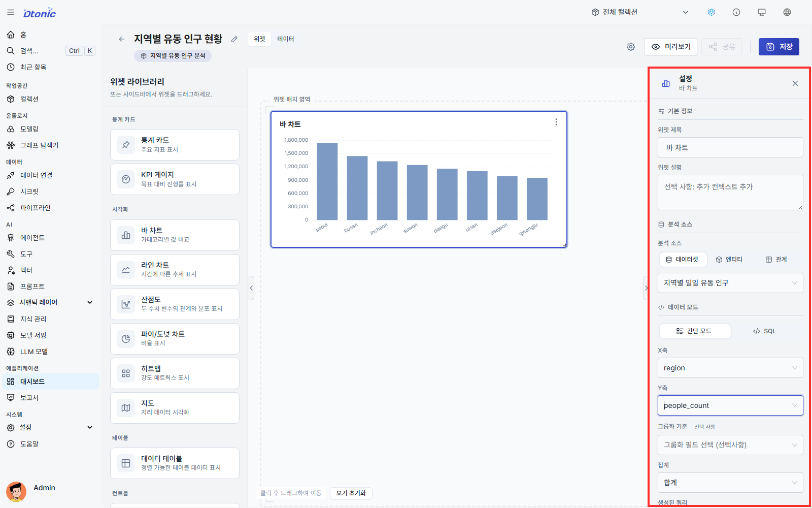The width and height of the screenshot is (812, 508).
Task: Open dashboard settings gear icon
Action: tap(631, 47)
